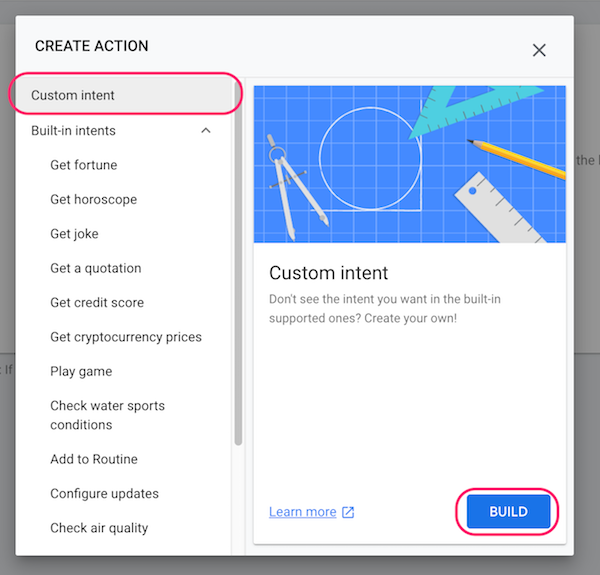Open the Learn more link
The image size is (600, 575).
pyautogui.click(x=302, y=512)
